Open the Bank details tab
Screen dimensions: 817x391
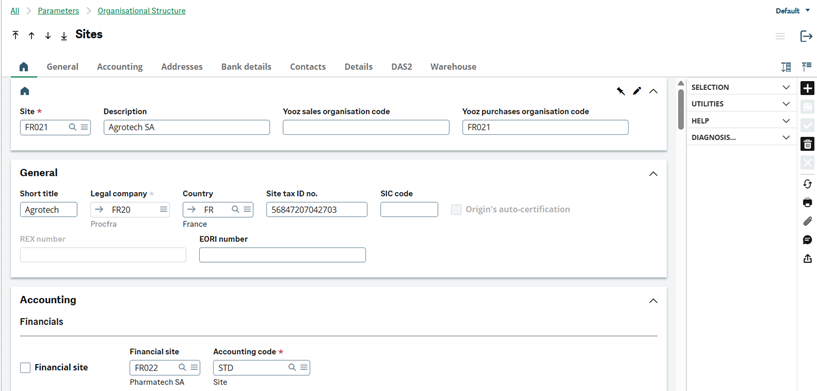pos(246,67)
